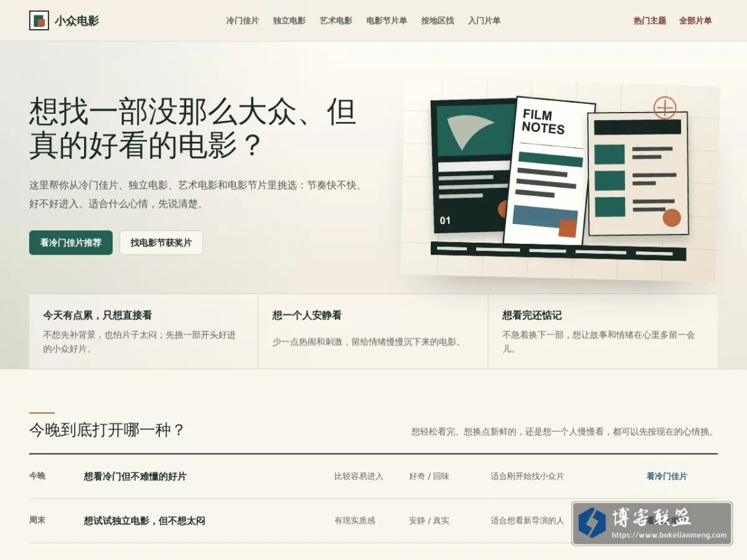Screen dimensions: 747x560
Task: Select the 艺术电影 nav link
Action: 336,21
